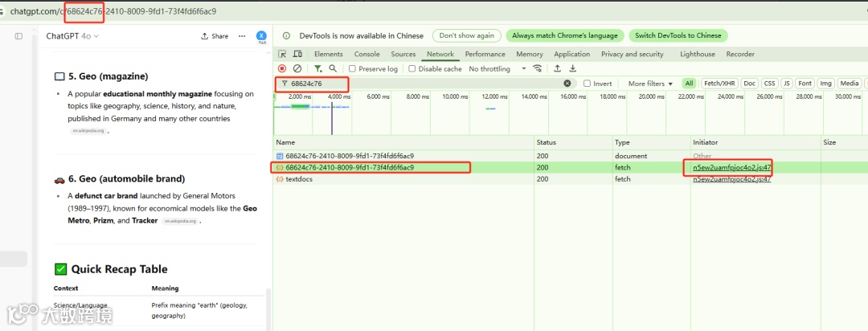Select the Network tab

[x=440, y=55]
